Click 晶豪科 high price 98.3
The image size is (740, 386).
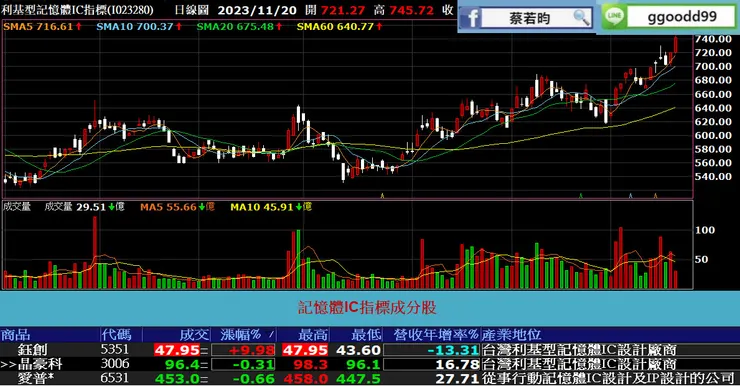coord(311,364)
